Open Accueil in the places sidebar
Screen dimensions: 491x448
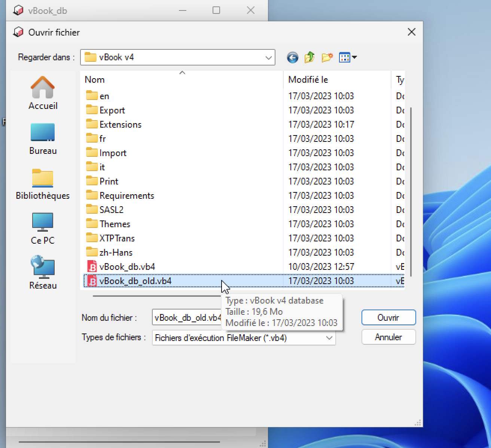click(43, 93)
